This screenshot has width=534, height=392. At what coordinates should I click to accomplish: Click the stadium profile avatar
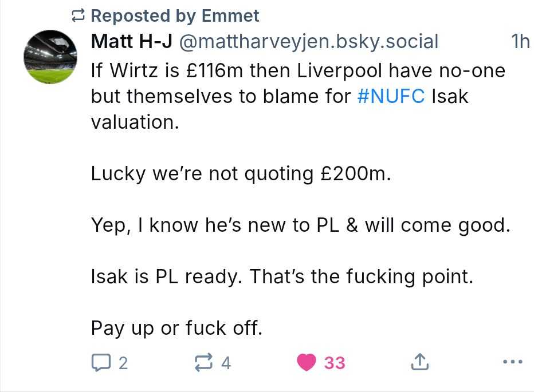pos(50,57)
